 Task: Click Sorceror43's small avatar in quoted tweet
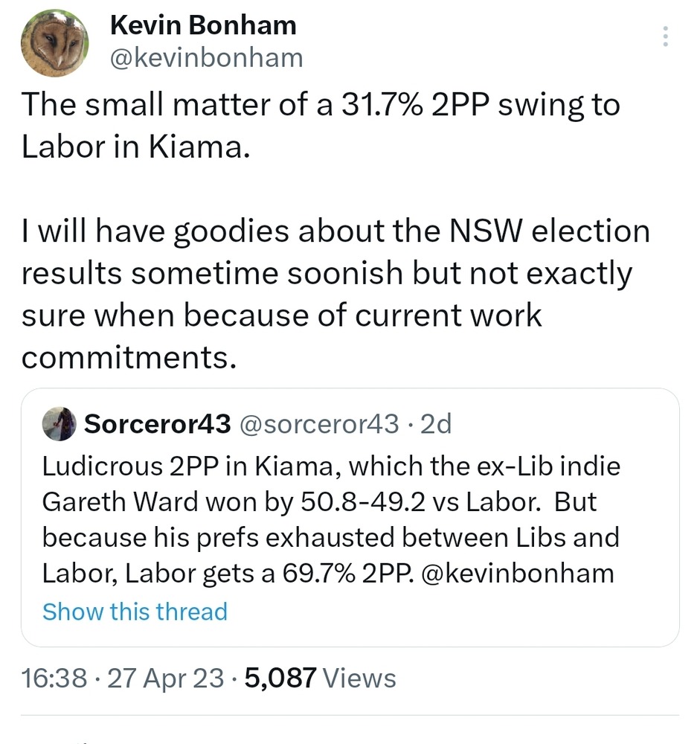tap(60, 423)
